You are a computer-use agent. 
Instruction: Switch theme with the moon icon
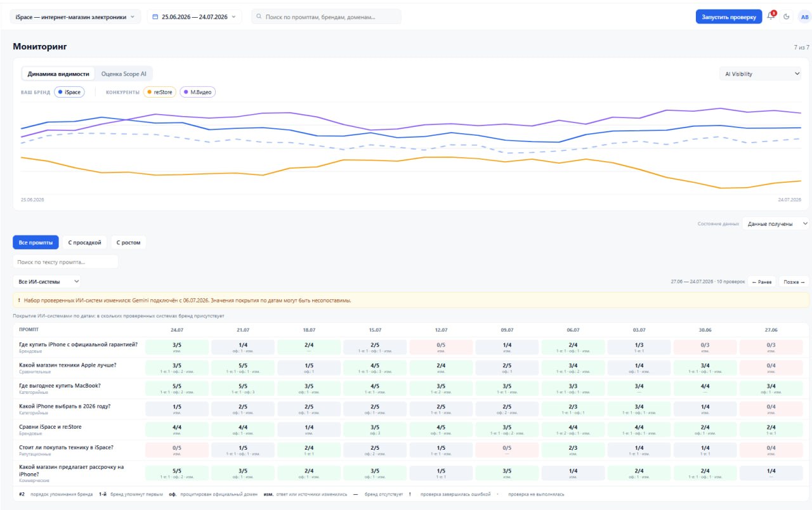787,16
